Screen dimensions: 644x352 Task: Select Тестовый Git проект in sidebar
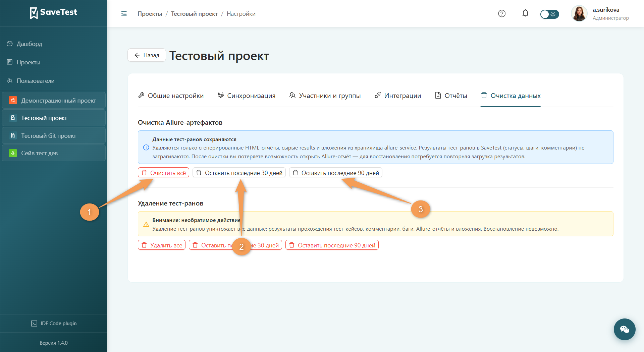pos(54,136)
